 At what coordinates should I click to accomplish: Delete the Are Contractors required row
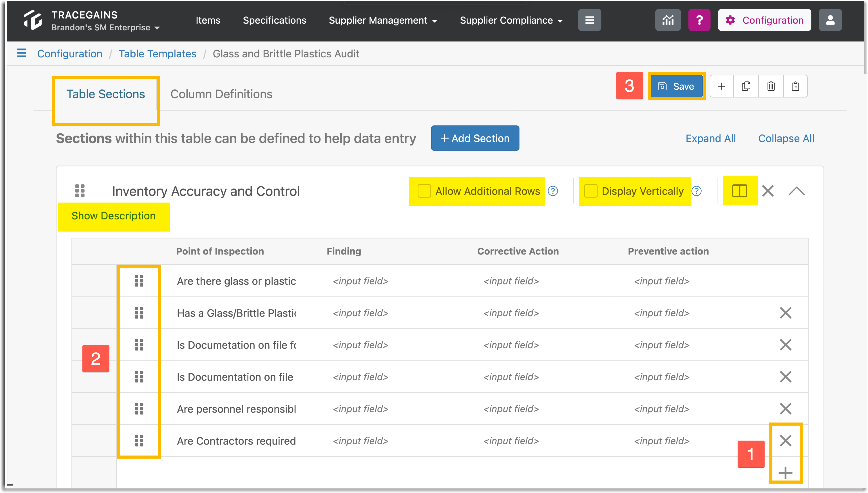tap(785, 441)
